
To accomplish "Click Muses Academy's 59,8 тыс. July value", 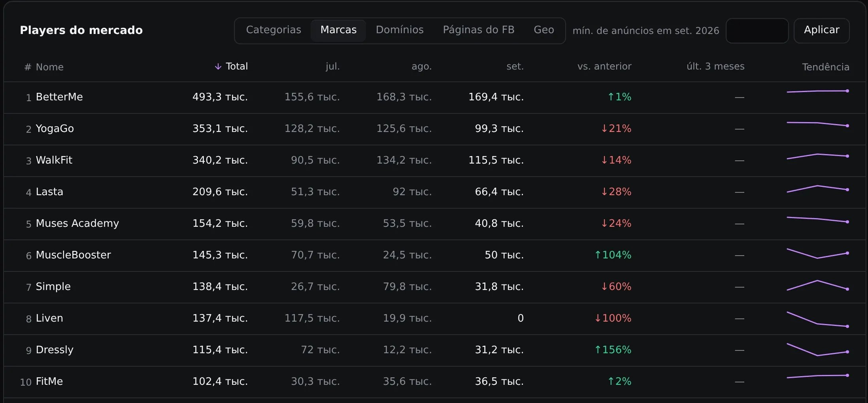I will pos(315,223).
